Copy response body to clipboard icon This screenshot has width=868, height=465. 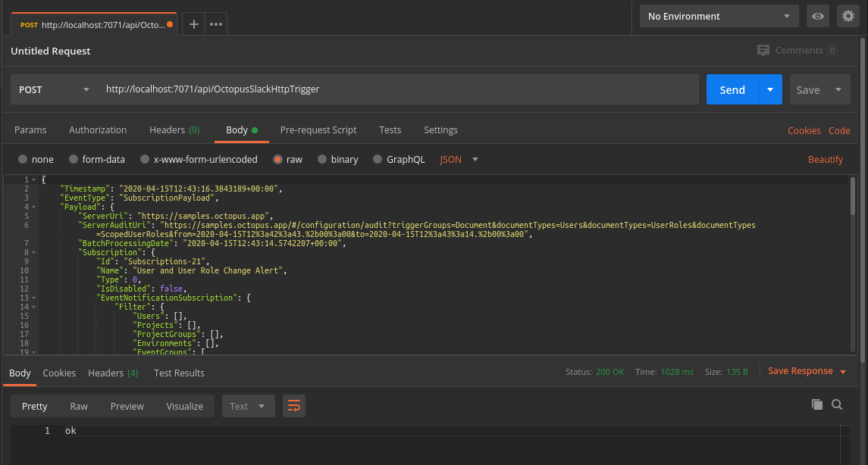click(817, 404)
